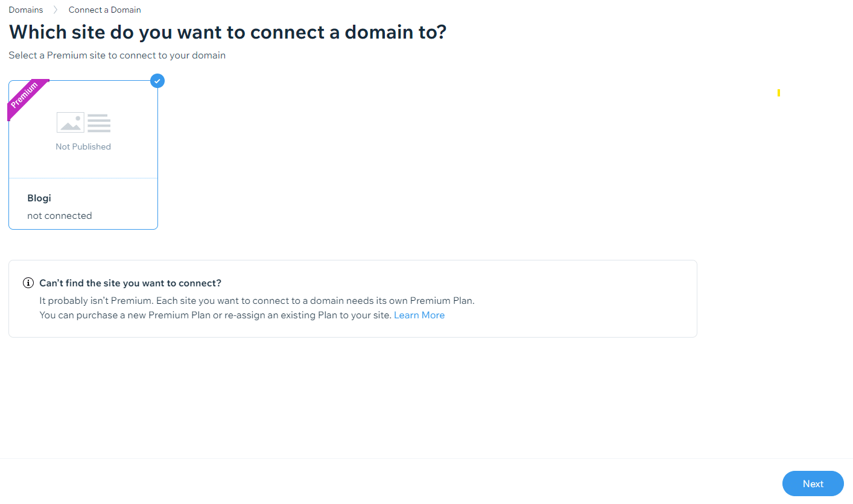Open the Learn More link
The width and height of the screenshot is (853, 504).
tap(419, 315)
